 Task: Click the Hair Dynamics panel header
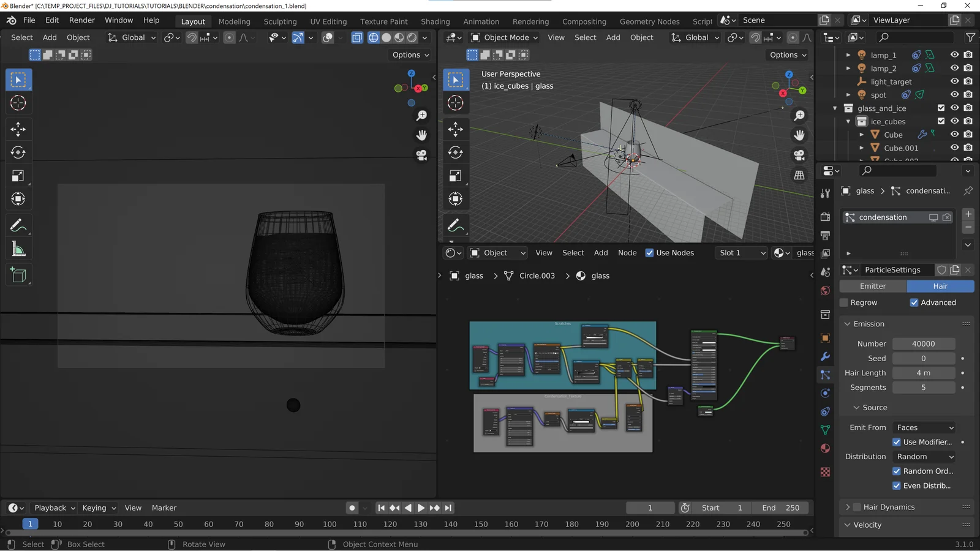(888, 506)
